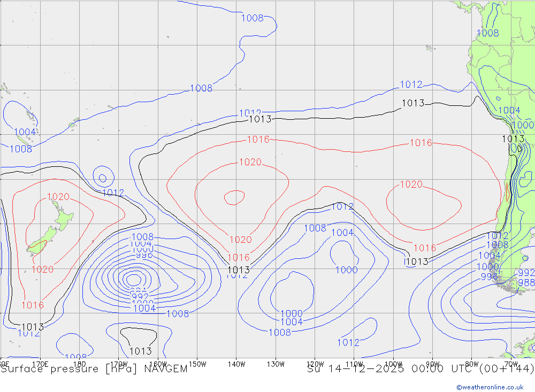The height and width of the screenshot is (392, 535).
Task: Click the 'Surface pressure [hPa] NAVGEM' title text
Action: (94, 369)
